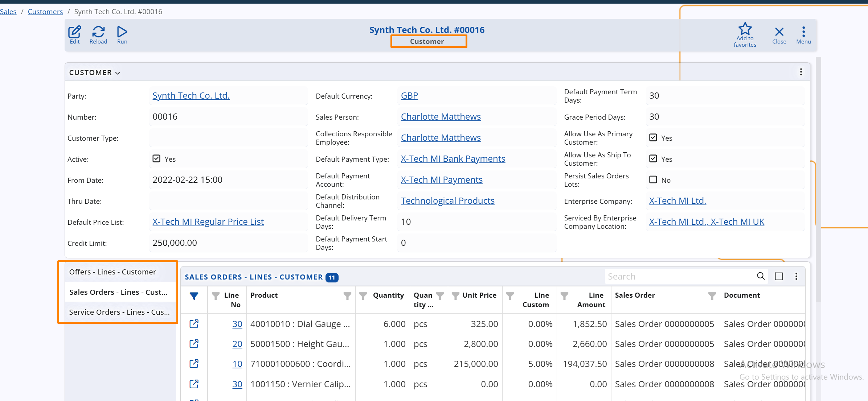Open line number 10 of Coordinate row
Image resolution: width=868 pixels, height=401 pixels.
pos(237,364)
